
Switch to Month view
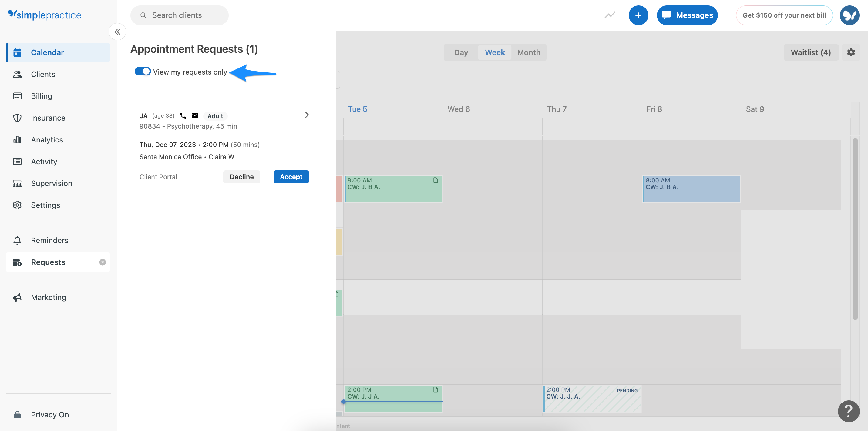pos(528,52)
